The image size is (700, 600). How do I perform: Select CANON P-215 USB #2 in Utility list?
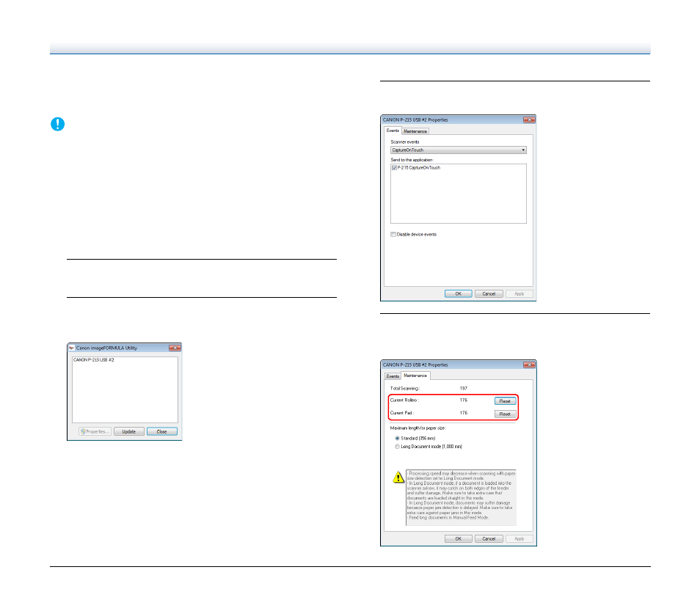coord(94,360)
